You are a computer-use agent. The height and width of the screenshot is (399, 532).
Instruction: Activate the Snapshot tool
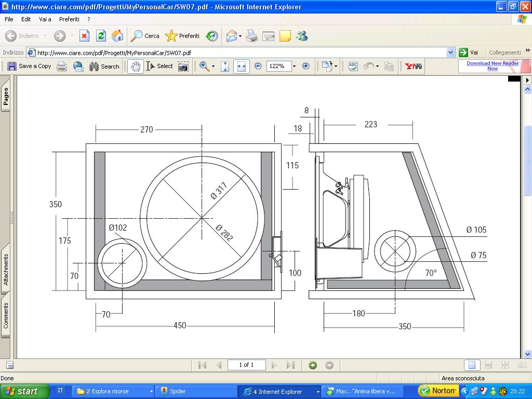[x=183, y=66]
